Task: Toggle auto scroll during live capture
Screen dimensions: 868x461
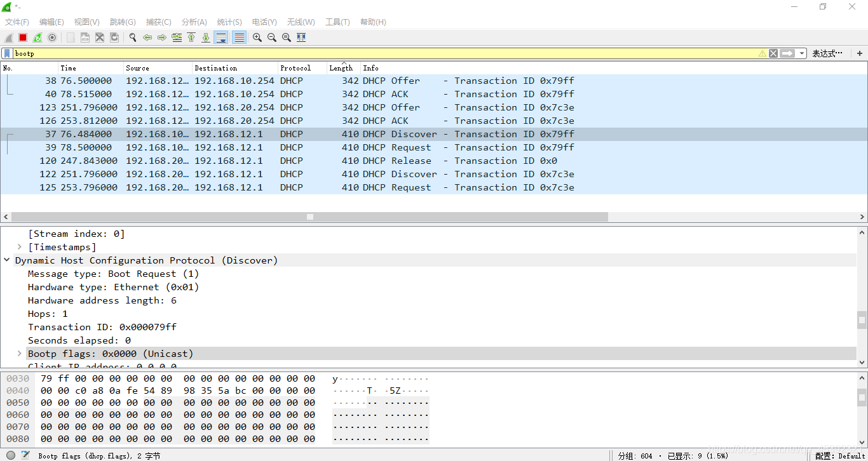Action: 221,37
